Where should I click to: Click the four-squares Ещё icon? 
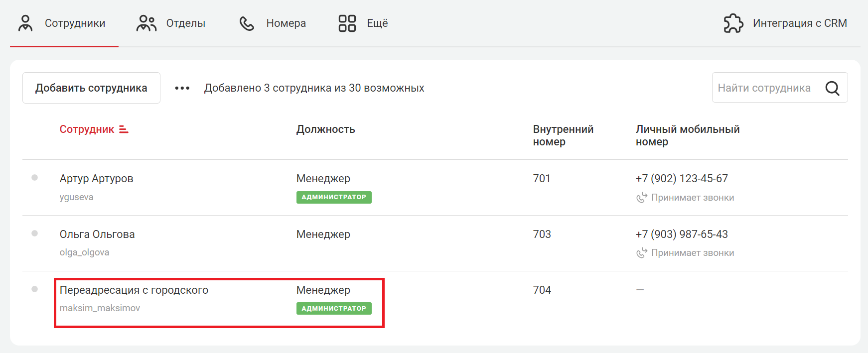[x=347, y=23]
